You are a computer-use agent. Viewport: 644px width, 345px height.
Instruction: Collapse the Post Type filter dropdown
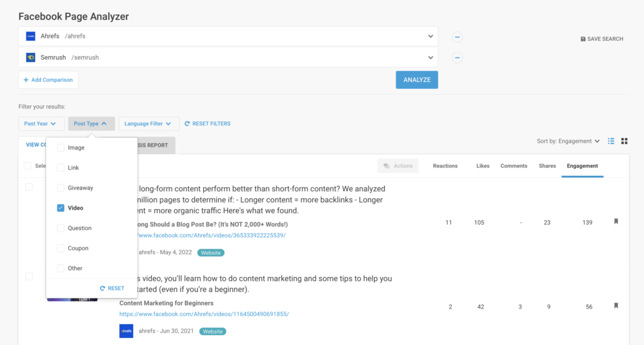pos(91,124)
